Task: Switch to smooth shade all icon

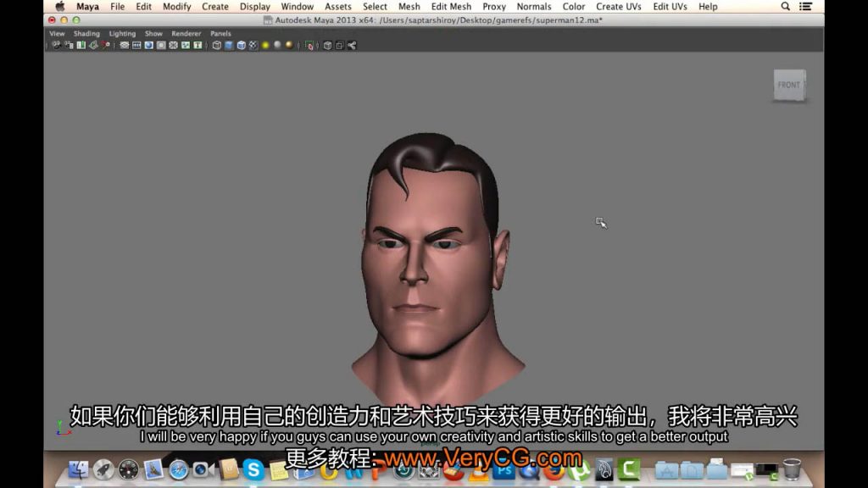Action: tap(229, 46)
